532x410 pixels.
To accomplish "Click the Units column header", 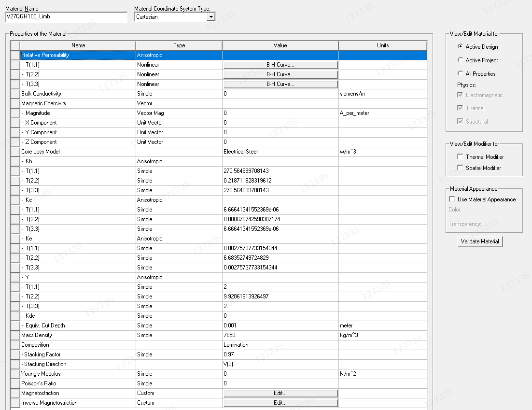I will pos(383,45).
